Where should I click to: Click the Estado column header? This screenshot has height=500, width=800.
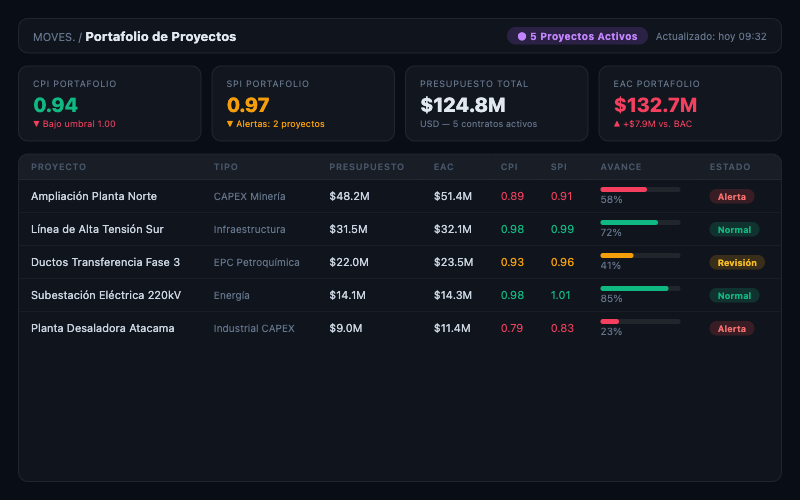[728, 167]
